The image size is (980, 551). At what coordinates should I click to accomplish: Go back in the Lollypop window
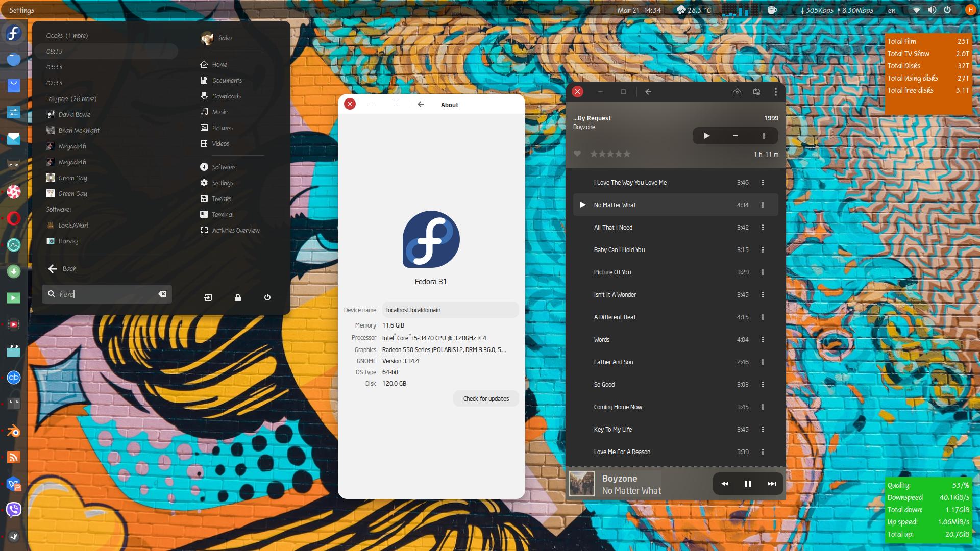point(648,92)
